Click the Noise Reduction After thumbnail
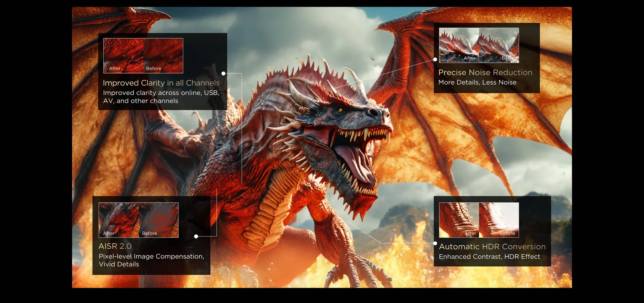The height and width of the screenshot is (303, 644). point(459,45)
